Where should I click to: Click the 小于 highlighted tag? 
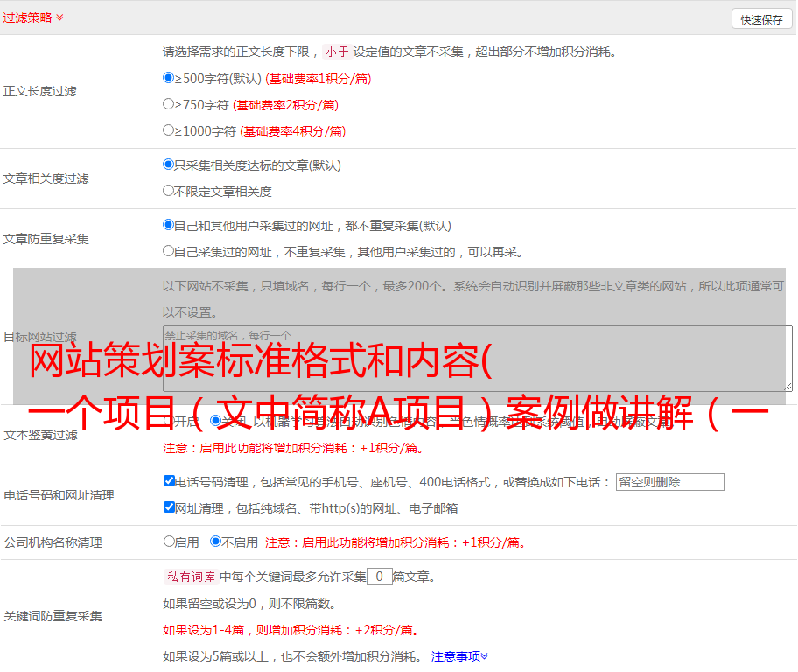click(337, 52)
